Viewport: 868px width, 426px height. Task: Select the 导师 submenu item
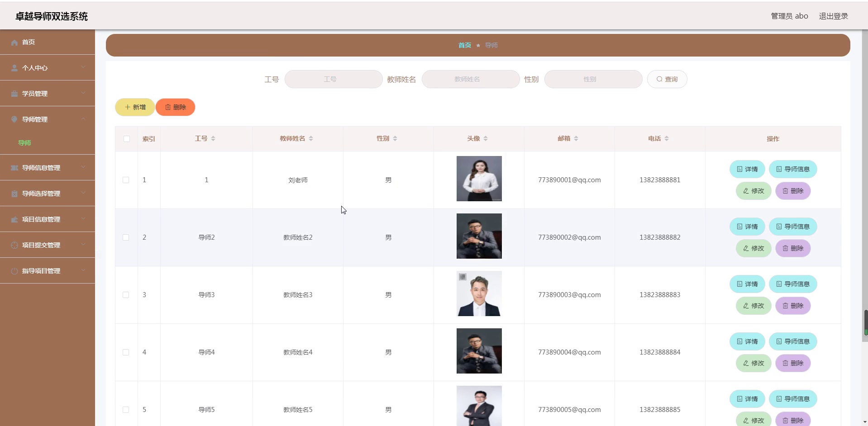[x=48, y=143]
